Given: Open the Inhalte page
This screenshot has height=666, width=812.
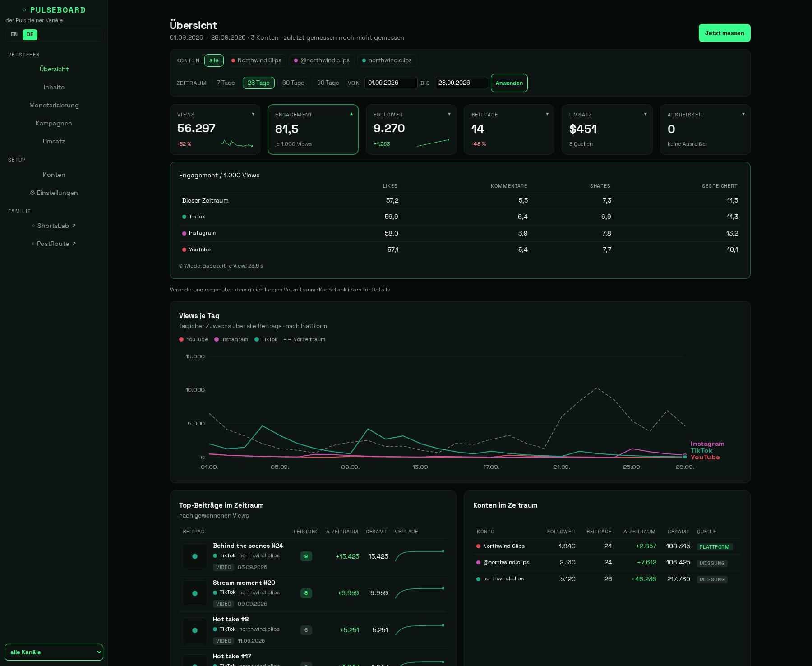Looking at the screenshot, I should [54, 87].
